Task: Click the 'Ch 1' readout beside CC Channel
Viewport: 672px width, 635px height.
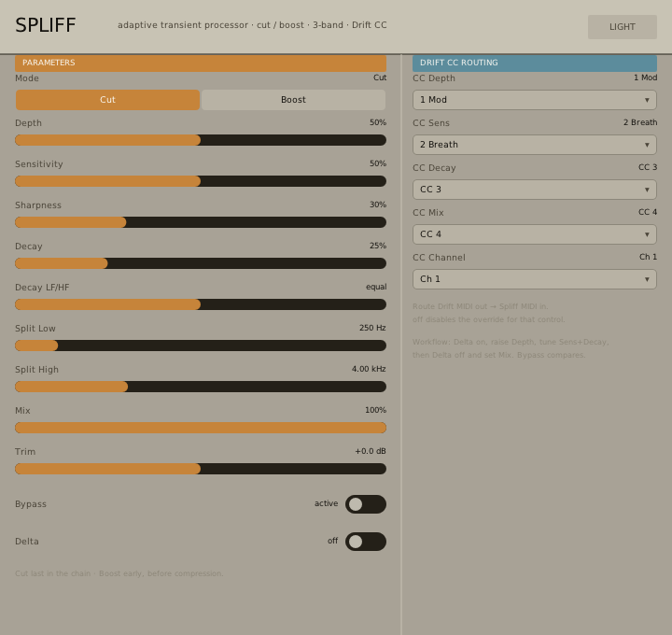Action: pyautogui.click(x=648, y=257)
